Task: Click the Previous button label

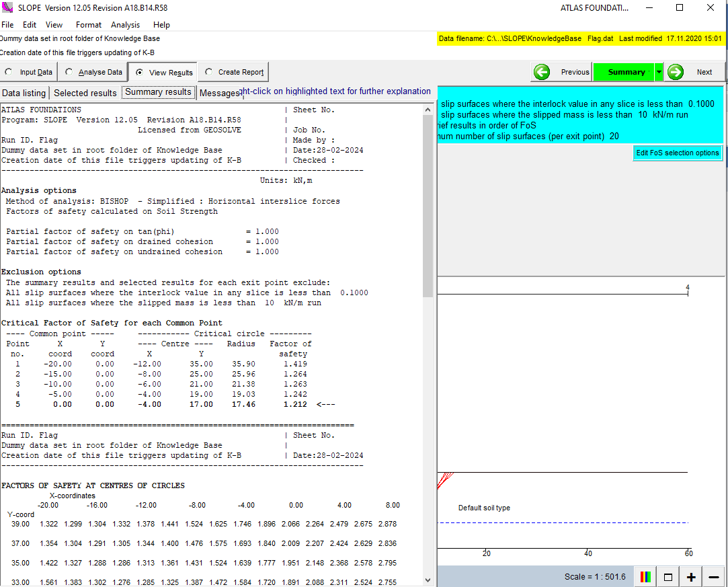Action: coord(575,72)
